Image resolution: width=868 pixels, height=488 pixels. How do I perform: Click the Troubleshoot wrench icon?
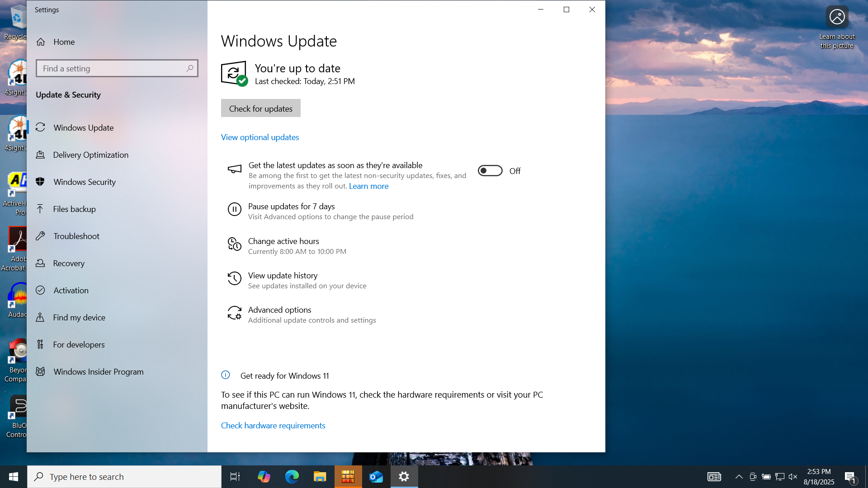point(40,236)
